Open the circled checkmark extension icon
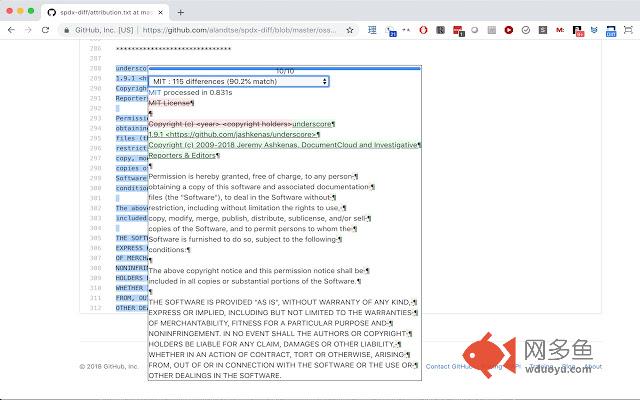The height and width of the screenshot is (400, 640). [x=526, y=30]
